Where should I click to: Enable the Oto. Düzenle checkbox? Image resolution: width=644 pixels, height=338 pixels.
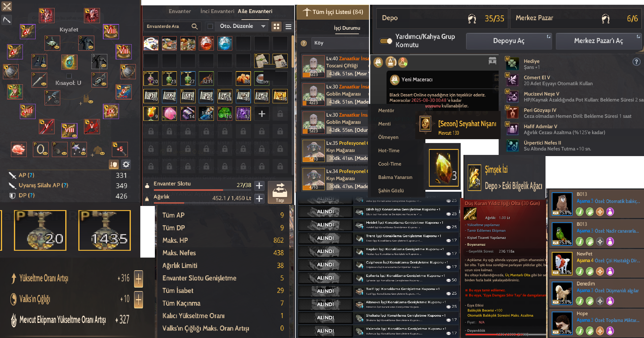coord(210,26)
